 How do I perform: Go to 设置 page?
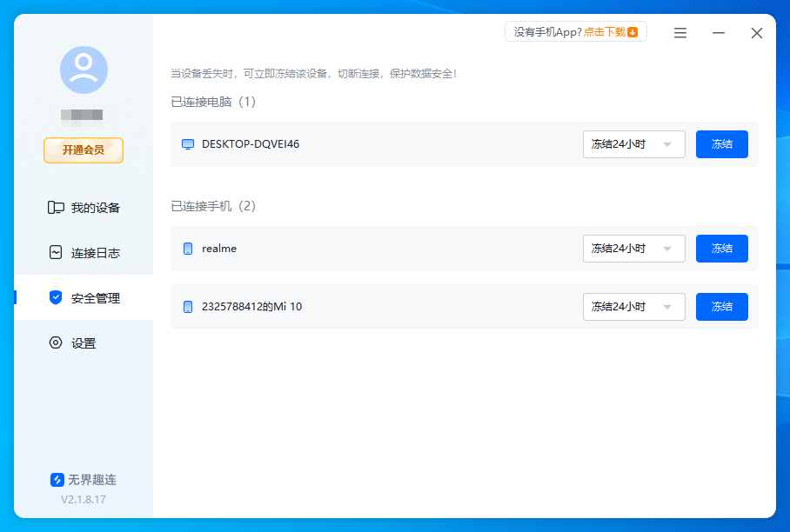click(x=84, y=343)
